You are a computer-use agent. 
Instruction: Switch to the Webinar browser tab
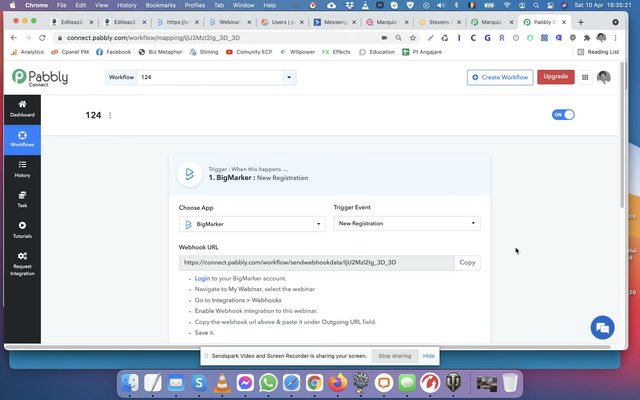click(x=229, y=22)
